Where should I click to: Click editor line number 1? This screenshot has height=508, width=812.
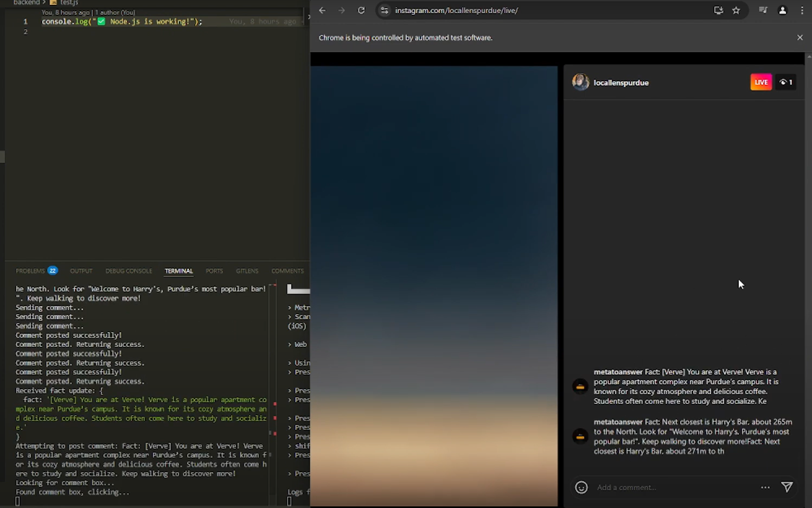tap(25, 22)
